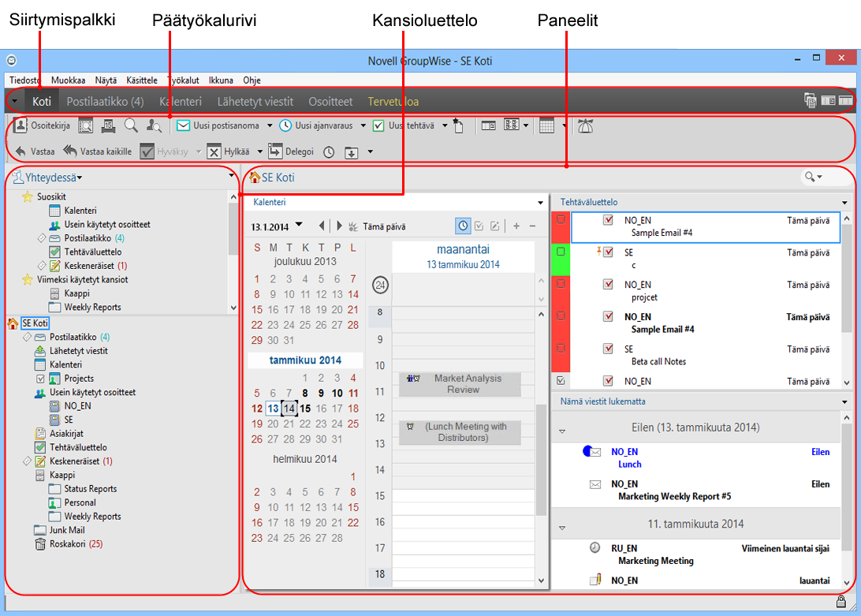The image size is (861, 616).
Task: Click the Delegoi toolbar icon
Action: pos(275,151)
